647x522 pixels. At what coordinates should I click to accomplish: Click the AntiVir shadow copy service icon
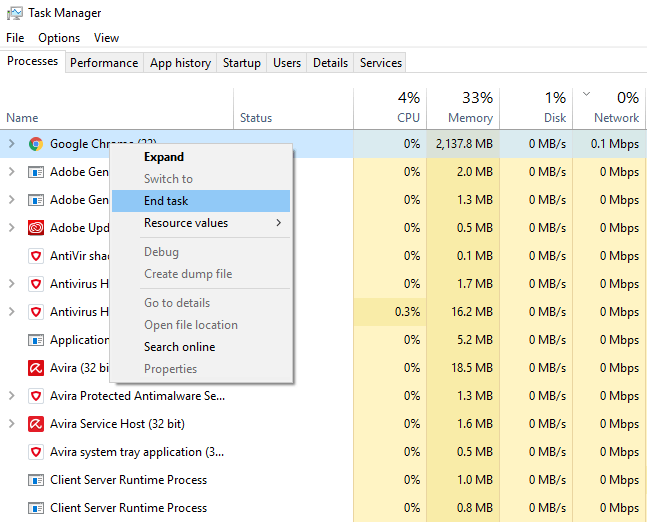tap(36, 256)
